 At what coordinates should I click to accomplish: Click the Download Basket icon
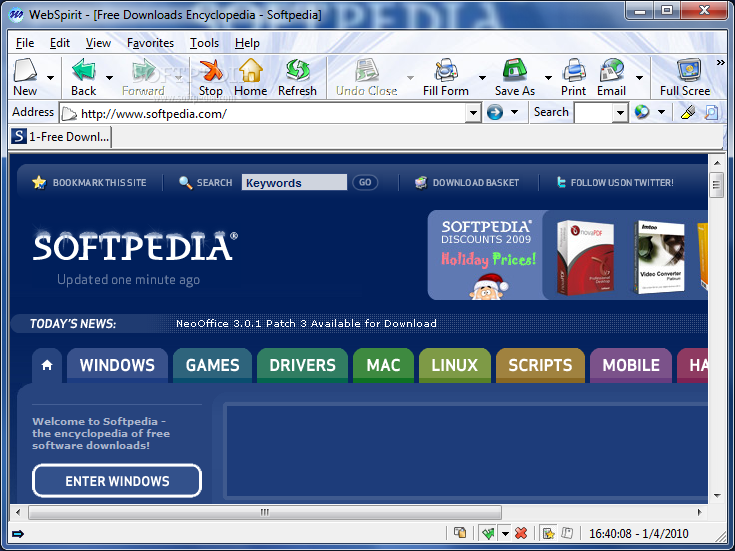coord(421,182)
